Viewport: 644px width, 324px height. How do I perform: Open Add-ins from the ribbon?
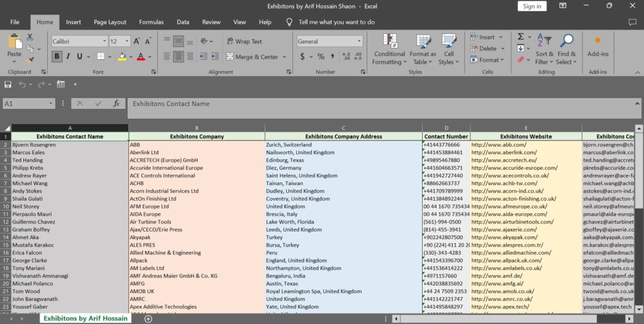(x=598, y=45)
